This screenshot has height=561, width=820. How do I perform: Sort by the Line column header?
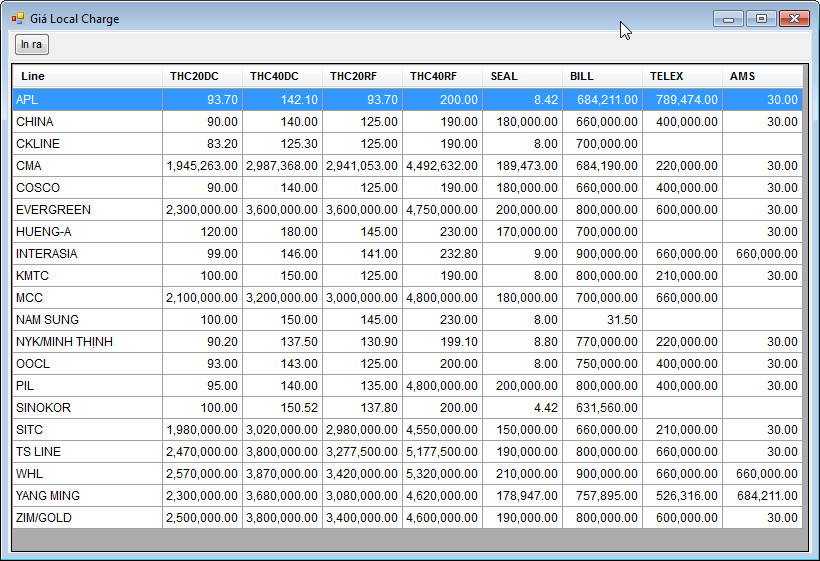click(87, 76)
